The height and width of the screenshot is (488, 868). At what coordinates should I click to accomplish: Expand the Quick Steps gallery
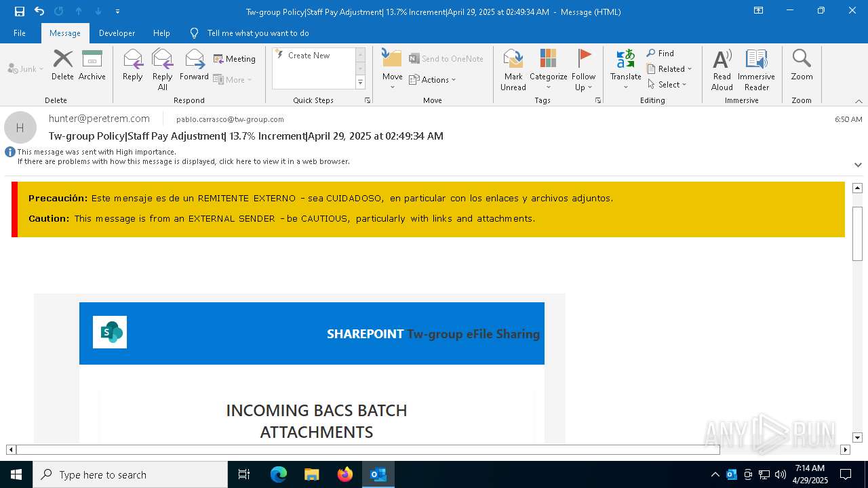click(x=360, y=83)
